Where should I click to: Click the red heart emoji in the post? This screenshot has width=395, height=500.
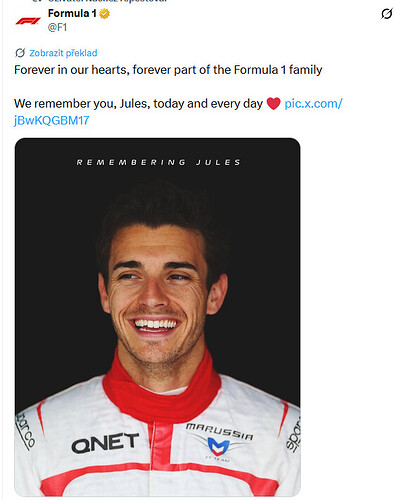point(273,104)
